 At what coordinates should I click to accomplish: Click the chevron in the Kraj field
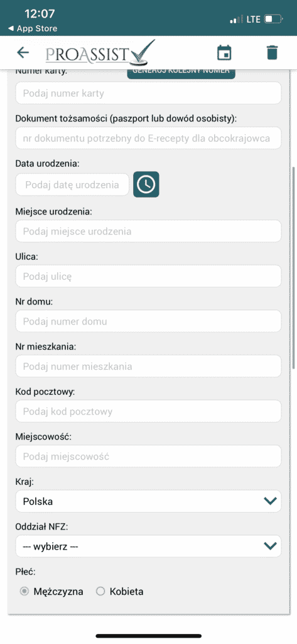click(270, 501)
